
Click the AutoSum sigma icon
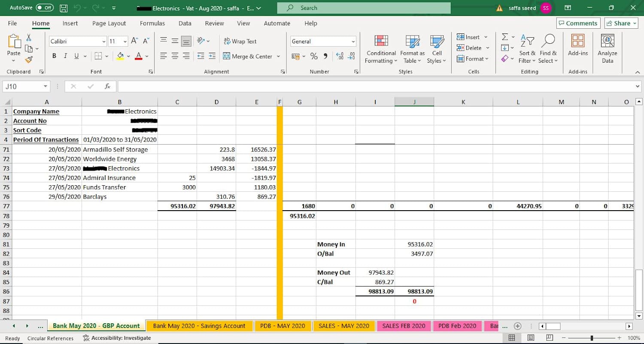(505, 37)
